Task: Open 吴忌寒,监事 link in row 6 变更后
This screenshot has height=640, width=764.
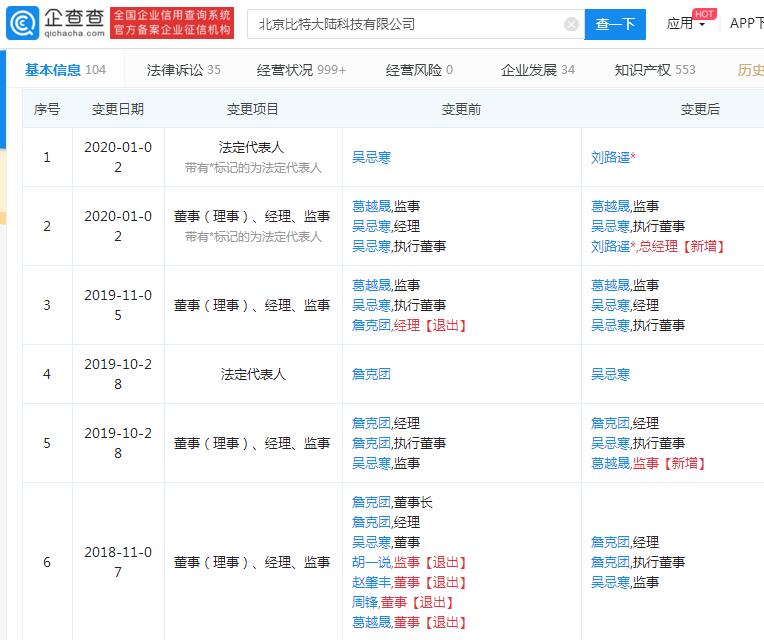Action: pos(625,582)
